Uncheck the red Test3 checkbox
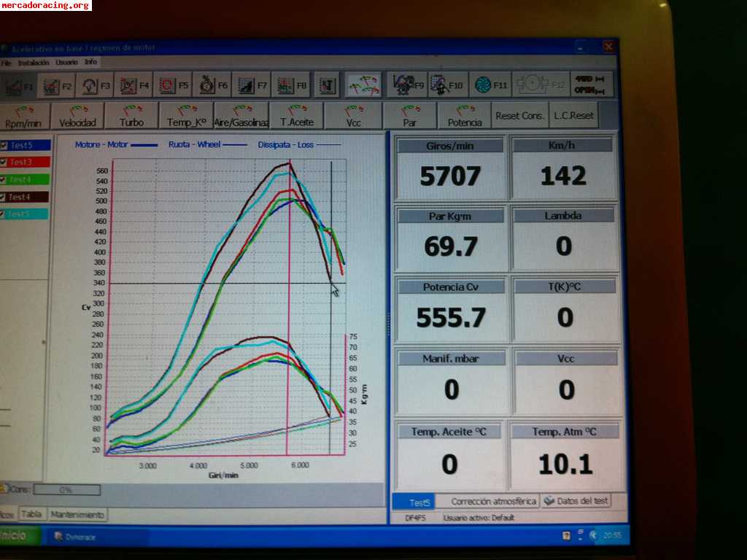Viewport: 747px width, 560px height. coord(4,162)
